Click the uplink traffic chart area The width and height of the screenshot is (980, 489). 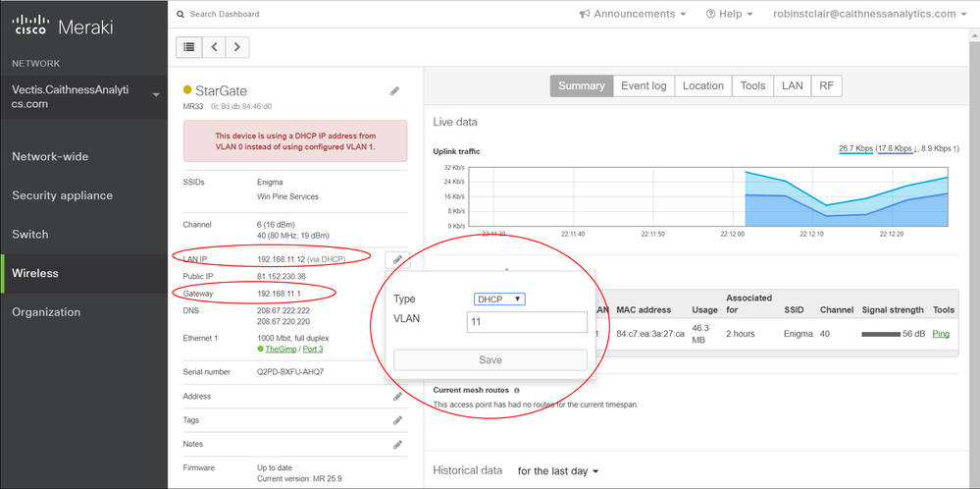coord(708,197)
